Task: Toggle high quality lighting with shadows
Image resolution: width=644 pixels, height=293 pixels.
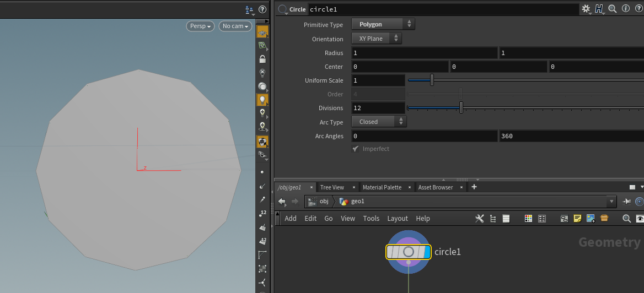Action: tap(262, 127)
